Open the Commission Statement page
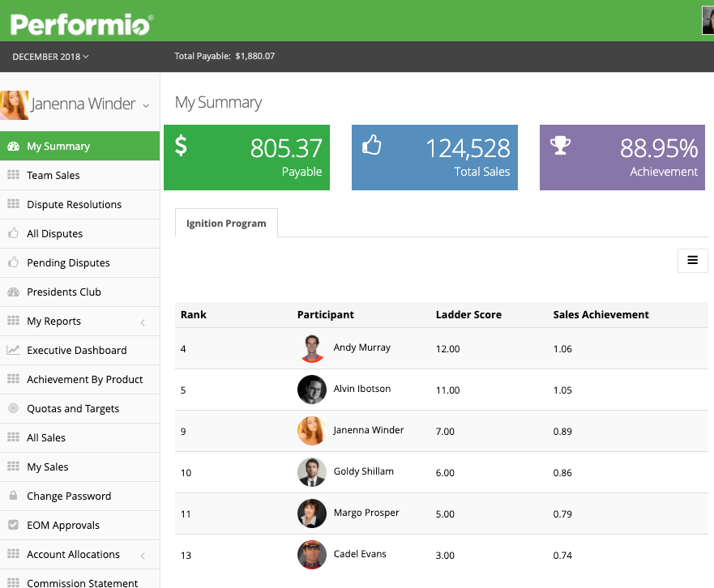The width and height of the screenshot is (714, 588). (79, 579)
